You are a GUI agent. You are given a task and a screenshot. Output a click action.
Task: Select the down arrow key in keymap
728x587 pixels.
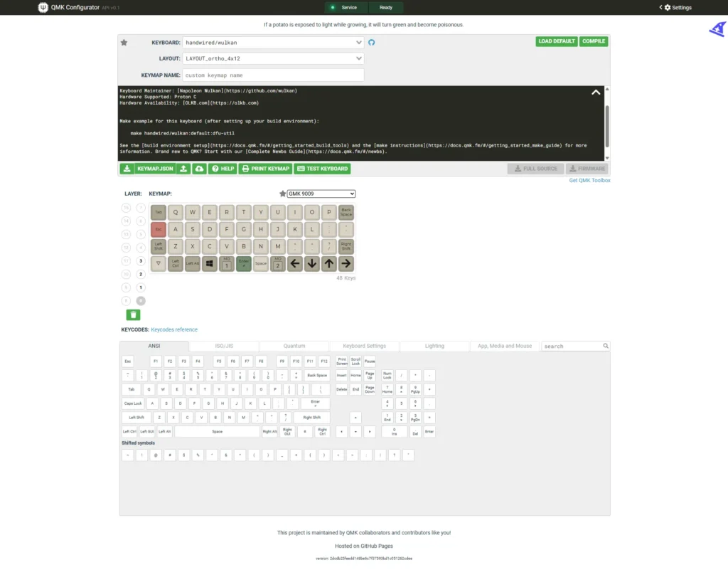(x=312, y=263)
